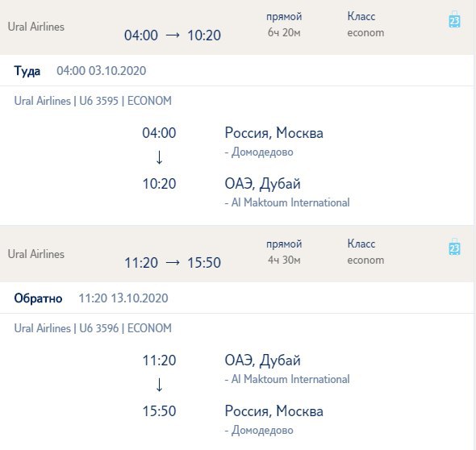The image size is (476, 450).
Task: Select the Обратно 11:20 13.10.2020 row
Action: click(236, 298)
